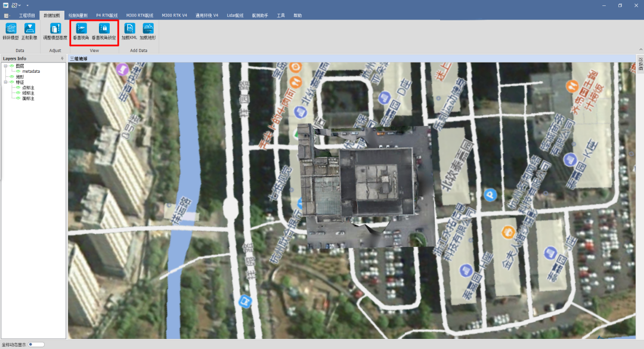The height and width of the screenshot is (349, 644).
Task: Collapse the 特征 tree node
Action: [6, 82]
